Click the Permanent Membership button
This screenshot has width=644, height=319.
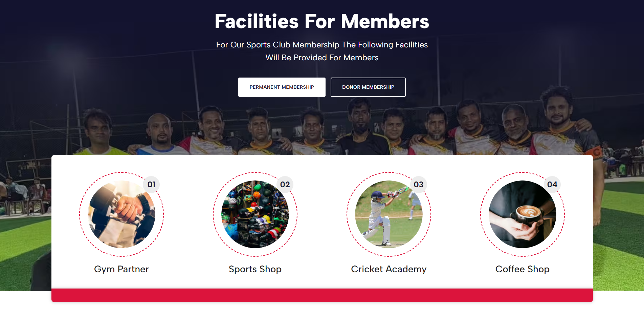[282, 87]
